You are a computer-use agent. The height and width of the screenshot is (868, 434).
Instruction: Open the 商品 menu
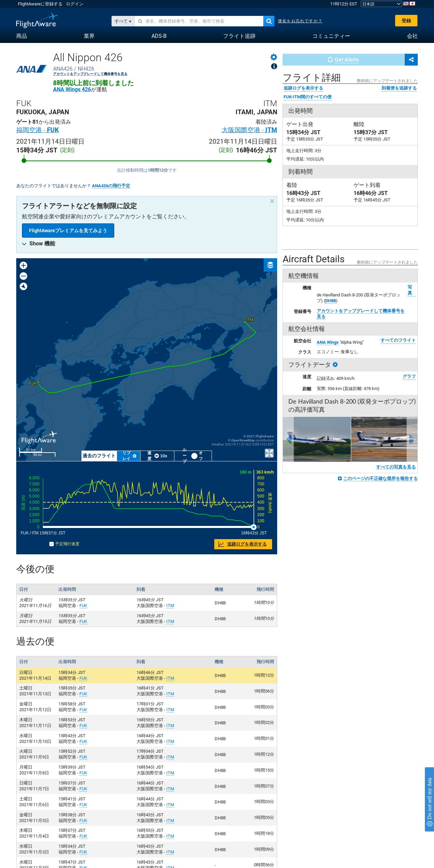tap(22, 36)
